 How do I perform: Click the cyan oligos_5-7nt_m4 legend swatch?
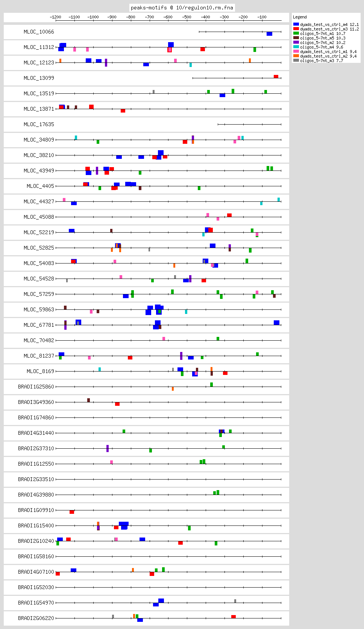tap(296, 47)
